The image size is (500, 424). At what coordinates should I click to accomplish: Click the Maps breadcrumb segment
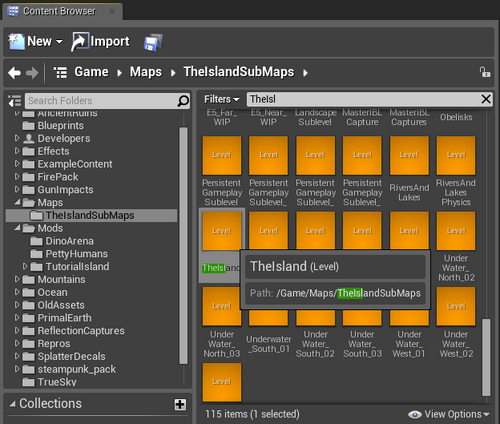(x=146, y=72)
